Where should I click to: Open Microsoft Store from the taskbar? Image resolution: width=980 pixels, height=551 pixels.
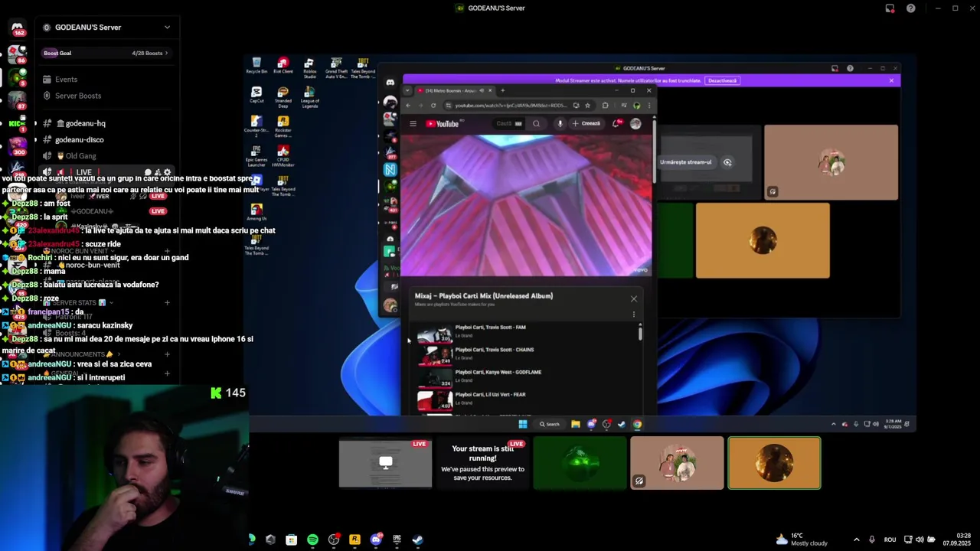pos(291,540)
